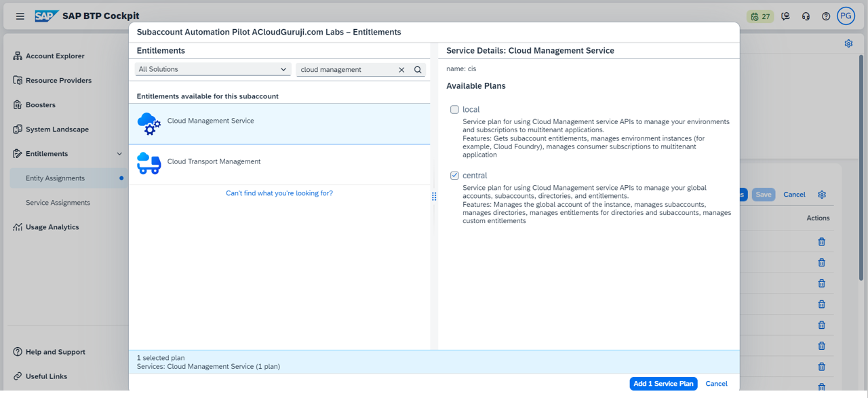868x398 pixels.
Task: Click the table settings gear icon
Action: [x=822, y=195]
